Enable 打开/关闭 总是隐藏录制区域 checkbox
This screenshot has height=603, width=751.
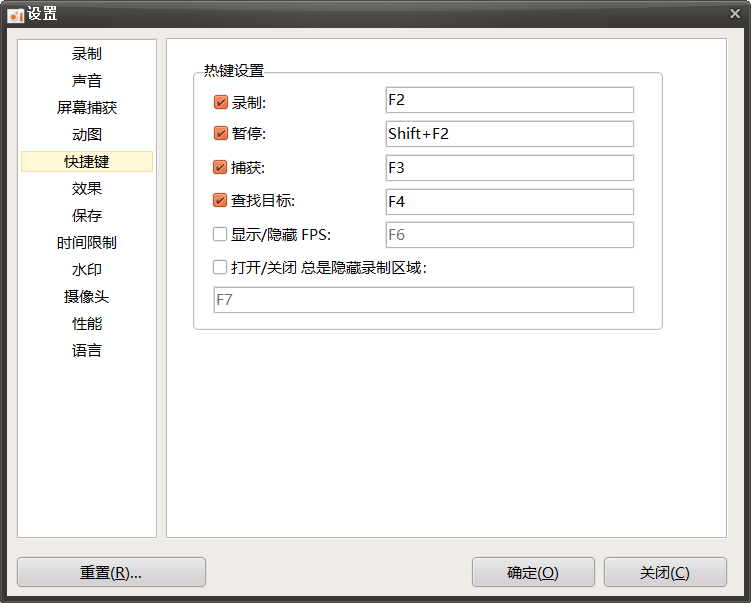(220, 267)
